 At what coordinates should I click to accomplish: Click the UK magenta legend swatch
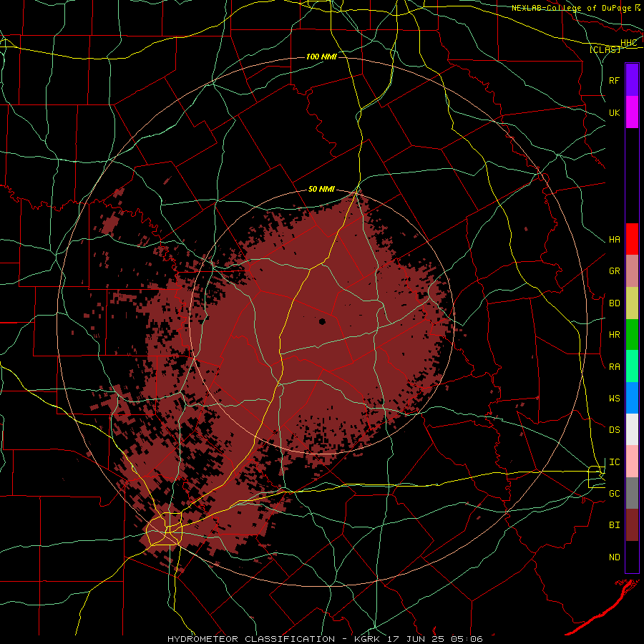pyautogui.click(x=632, y=112)
